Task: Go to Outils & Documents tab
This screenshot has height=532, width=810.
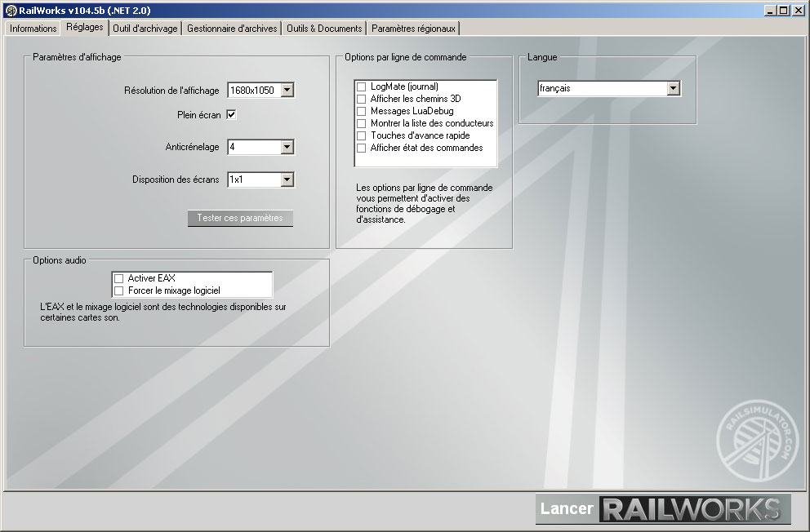Action: pyautogui.click(x=324, y=29)
